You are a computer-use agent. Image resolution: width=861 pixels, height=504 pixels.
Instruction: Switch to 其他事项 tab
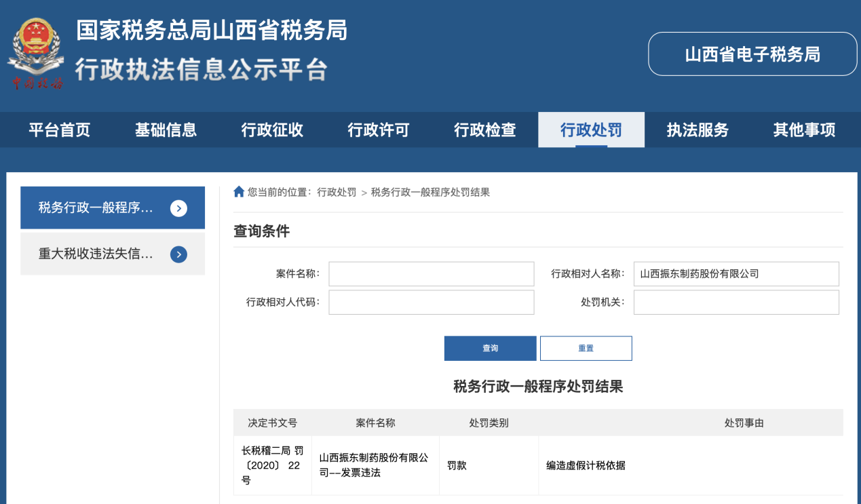click(x=804, y=130)
